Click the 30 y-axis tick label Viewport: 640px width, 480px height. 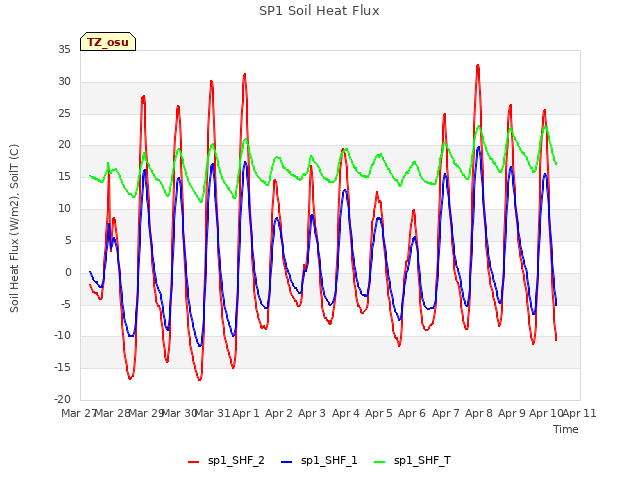coord(64,82)
